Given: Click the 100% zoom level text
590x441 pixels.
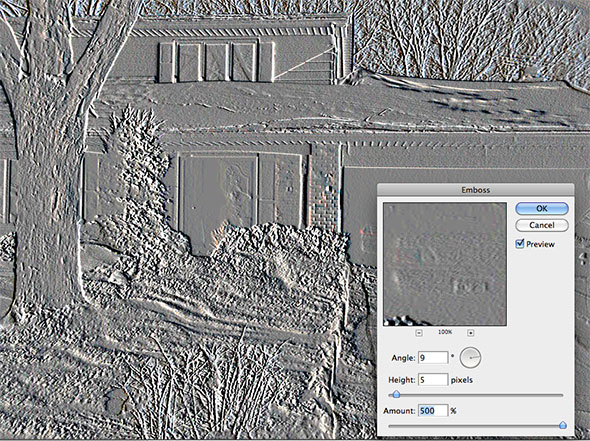Looking at the screenshot, I should [x=445, y=333].
